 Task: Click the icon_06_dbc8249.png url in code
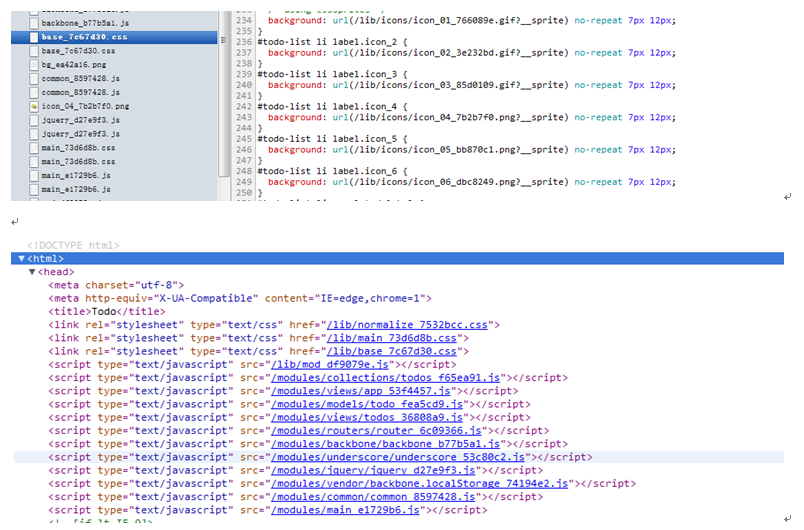pyautogui.click(x=451, y=182)
